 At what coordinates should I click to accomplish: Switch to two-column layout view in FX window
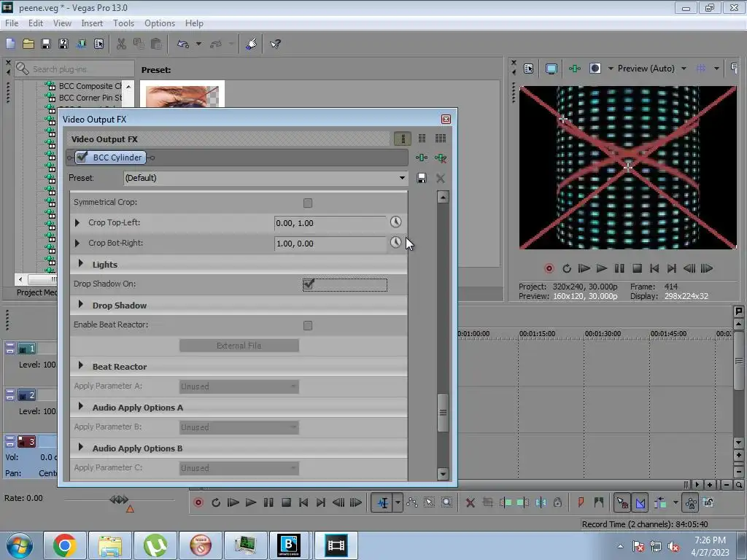[422, 139]
